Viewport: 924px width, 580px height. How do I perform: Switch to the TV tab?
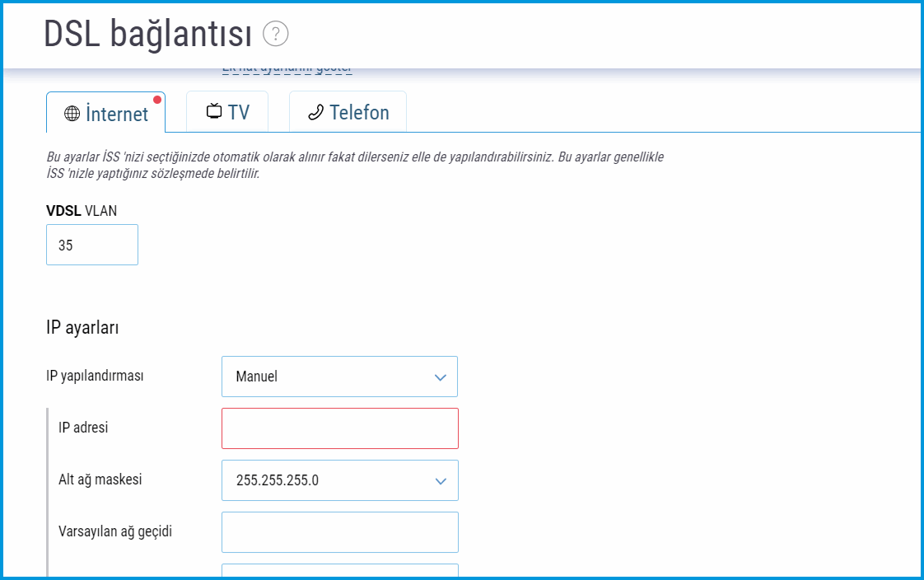(227, 111)
